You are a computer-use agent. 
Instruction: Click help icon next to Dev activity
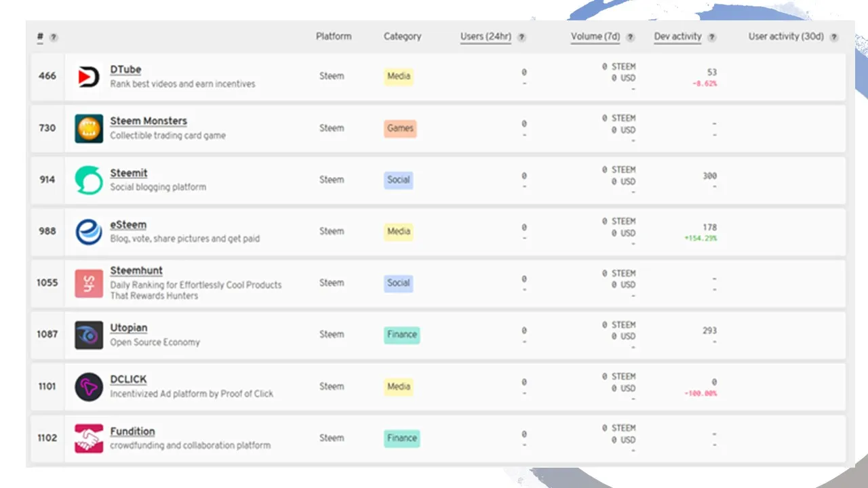tap(712, 37)
